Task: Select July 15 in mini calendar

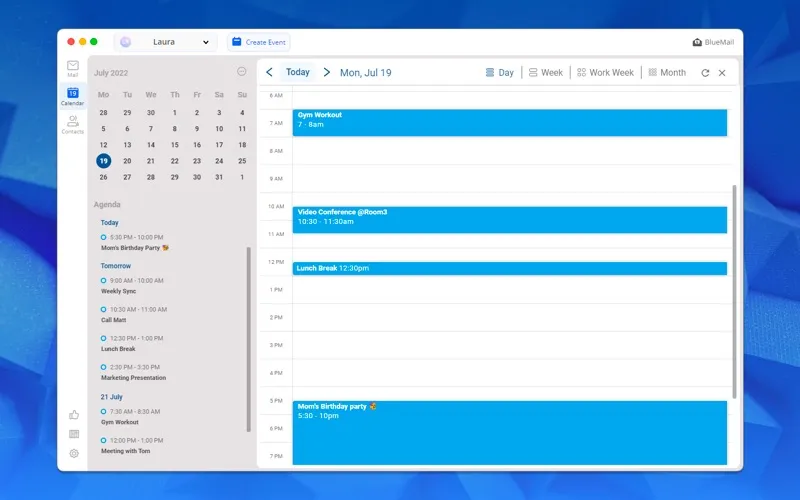Action: point(174,145)
